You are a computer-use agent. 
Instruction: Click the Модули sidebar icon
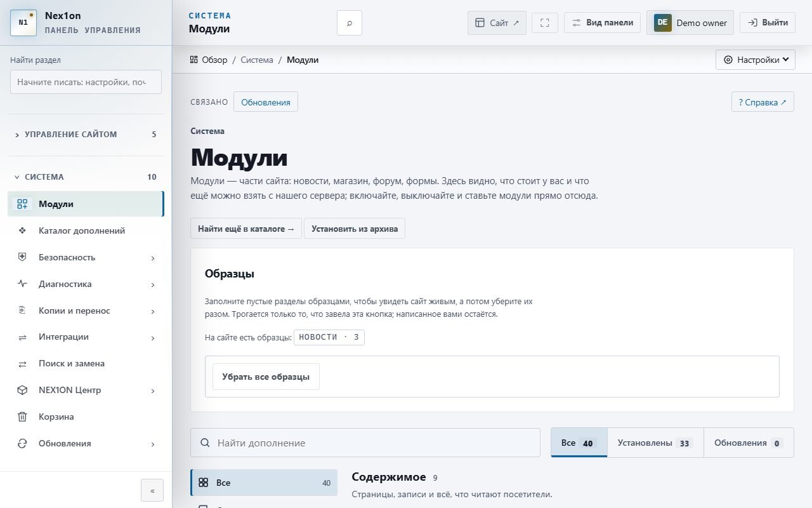22,204
